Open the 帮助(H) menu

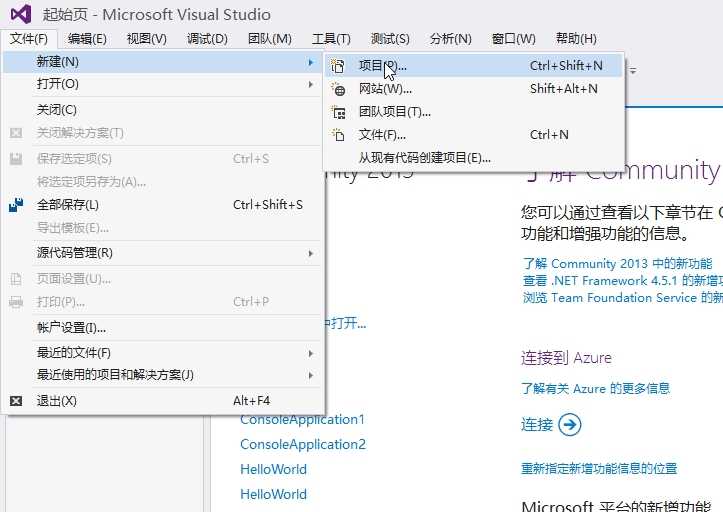pos(576,39)
